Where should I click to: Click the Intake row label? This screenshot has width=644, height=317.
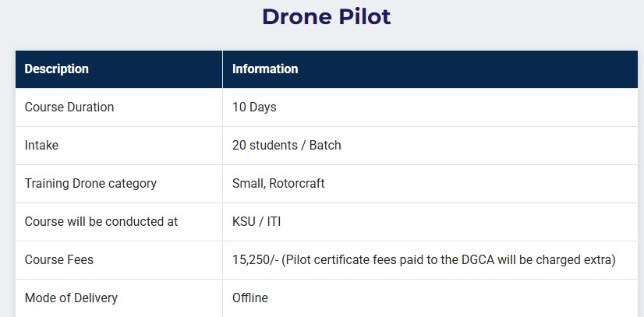(x=41, y=146)
